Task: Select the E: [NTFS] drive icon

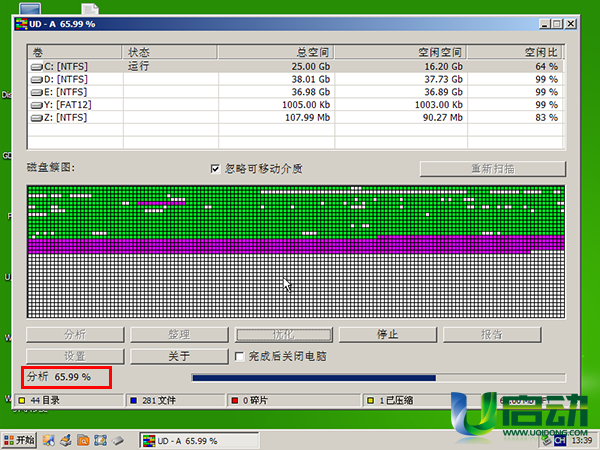Action: (x=37, y=91)
